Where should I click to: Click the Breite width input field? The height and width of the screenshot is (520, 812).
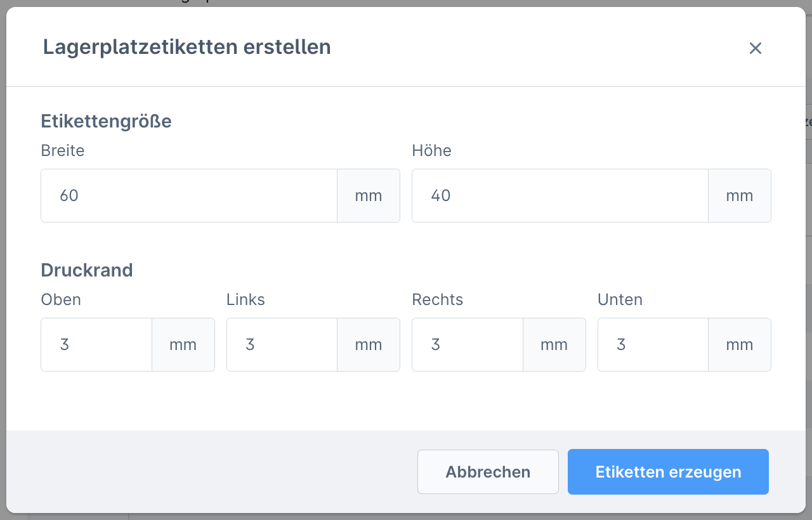point(189,195)
